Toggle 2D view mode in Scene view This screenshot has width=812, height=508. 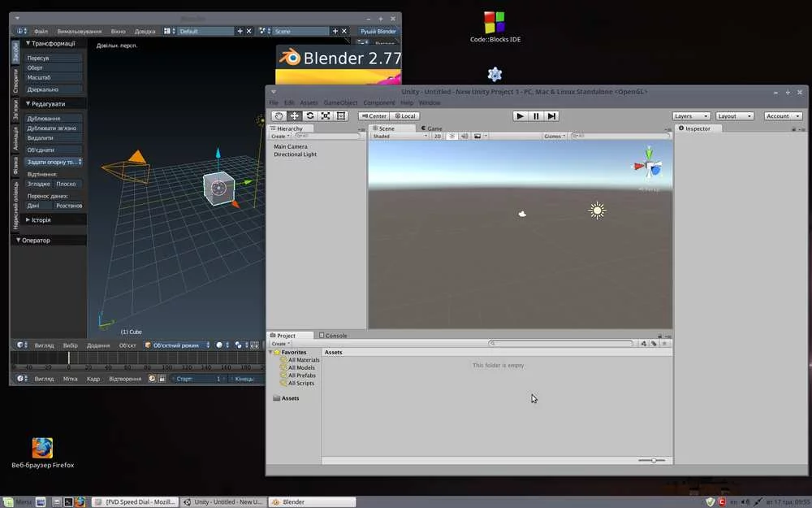[x=438, y=136]
